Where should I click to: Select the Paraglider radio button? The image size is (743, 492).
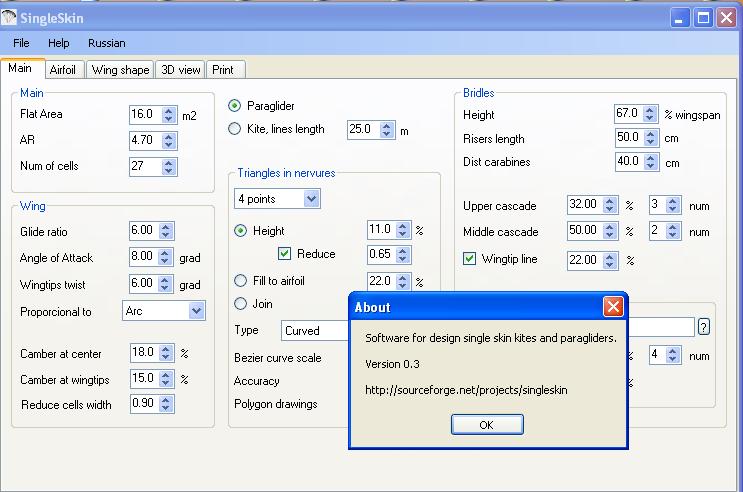click(x=235, y=105)
